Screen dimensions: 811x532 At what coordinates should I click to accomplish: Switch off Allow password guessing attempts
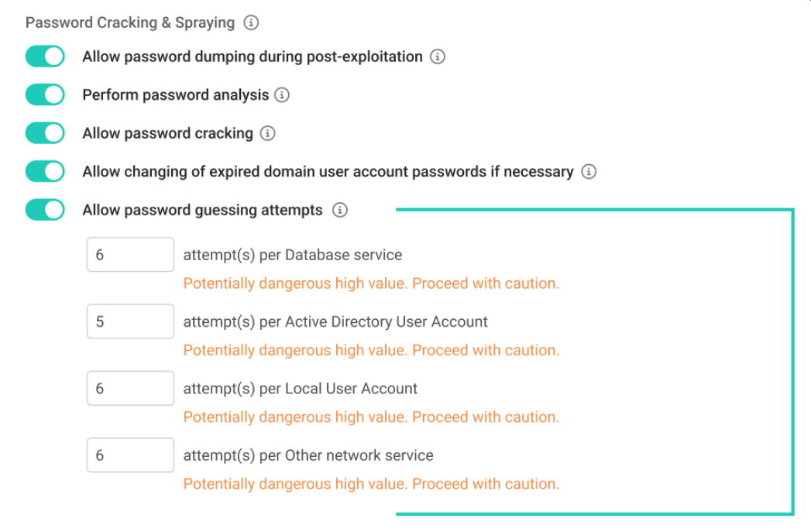click(x=45, y=210)
